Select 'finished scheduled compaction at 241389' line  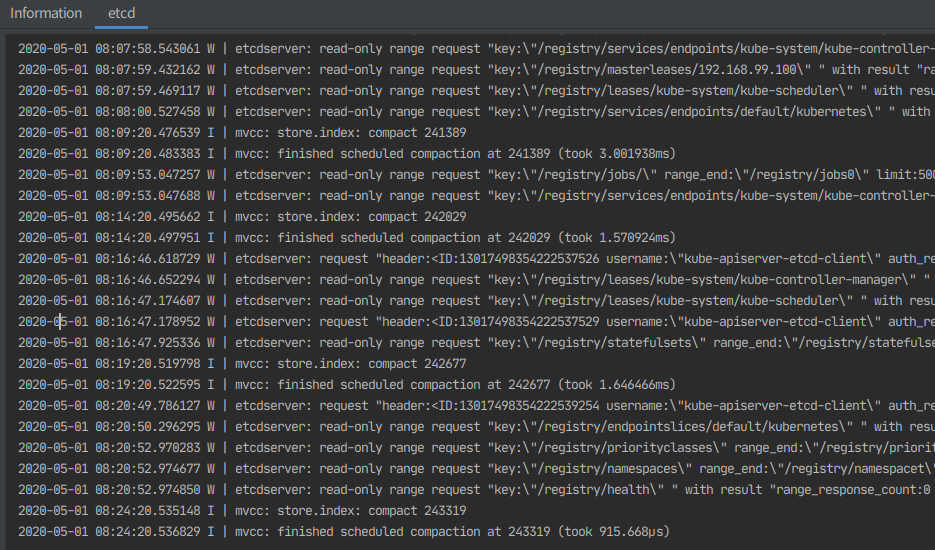[x=346, y=154]
